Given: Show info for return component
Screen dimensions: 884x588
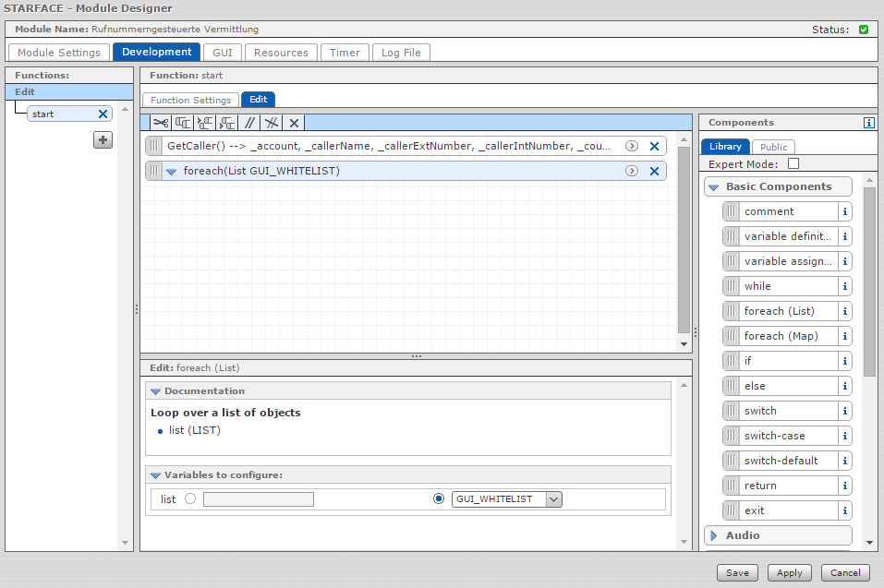Looking at the screenshot, I should [x=844, y=486].
